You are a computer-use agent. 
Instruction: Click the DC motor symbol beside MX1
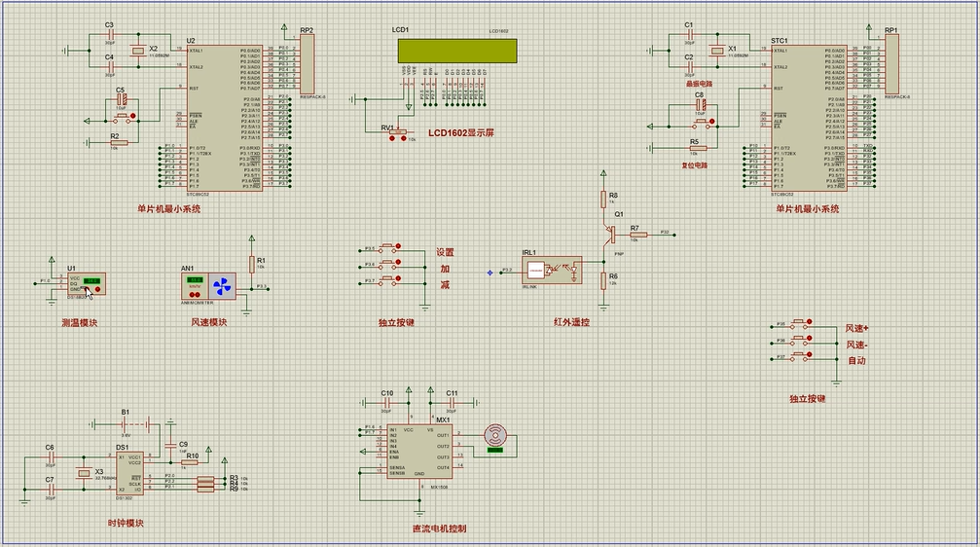(x=496, y=435)
